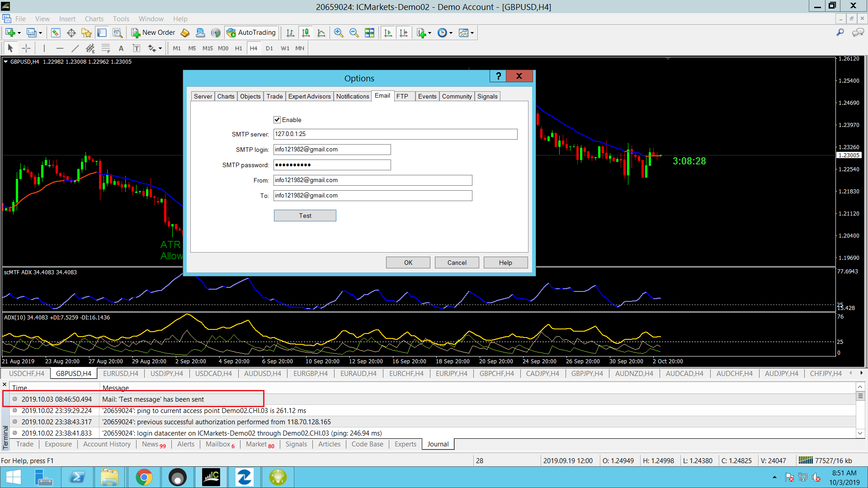Toggle Chart Shift toolbar button
This screenshot has height=488, width=868.
coord(403,33)
